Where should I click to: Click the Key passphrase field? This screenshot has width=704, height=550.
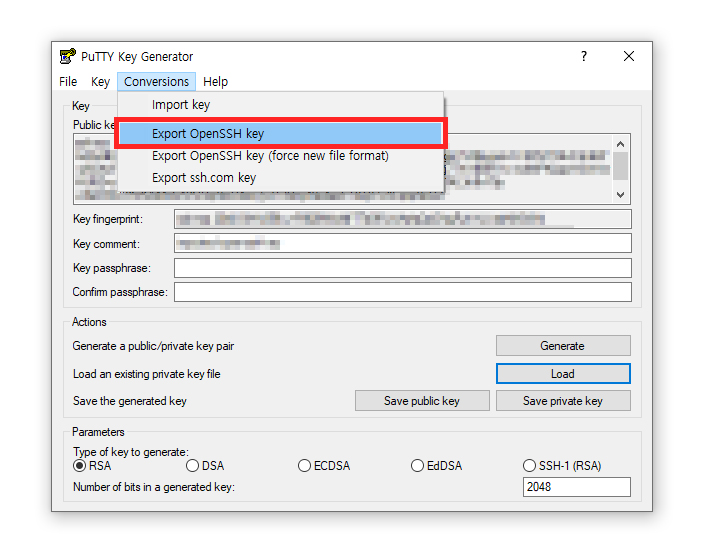403,268
